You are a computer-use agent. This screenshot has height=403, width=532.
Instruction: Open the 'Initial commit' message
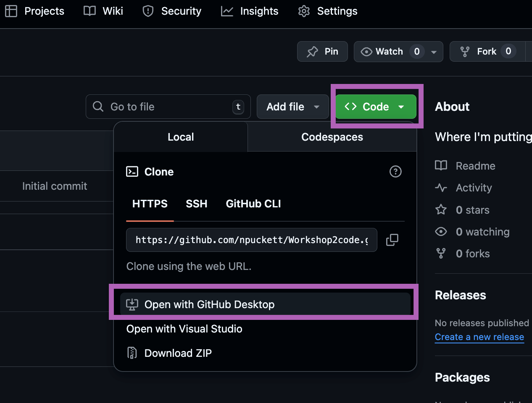pyautogui.click(x=55, y=186)
